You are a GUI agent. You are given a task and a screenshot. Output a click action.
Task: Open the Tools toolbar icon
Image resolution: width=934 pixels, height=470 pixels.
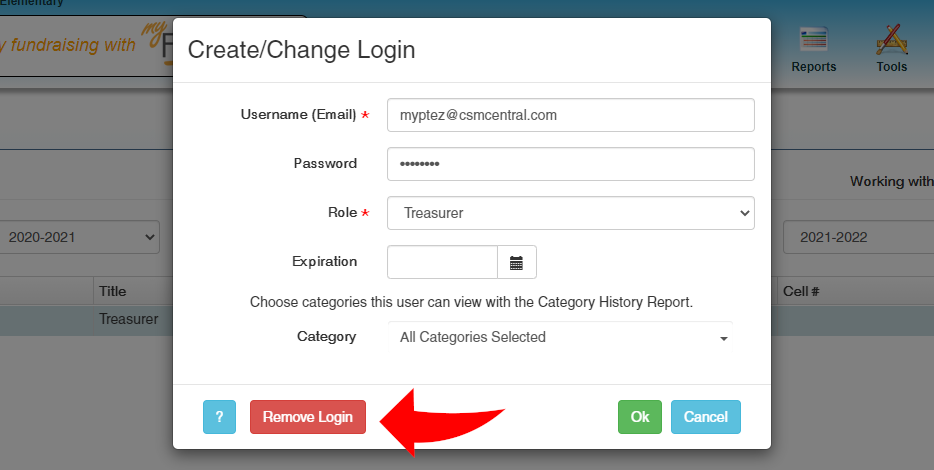(x=891, y=50)
